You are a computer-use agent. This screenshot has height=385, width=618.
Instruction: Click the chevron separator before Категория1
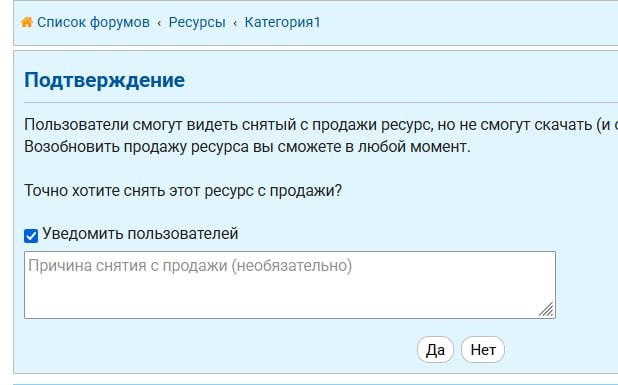pyautogui.click(x=235, y=23)
